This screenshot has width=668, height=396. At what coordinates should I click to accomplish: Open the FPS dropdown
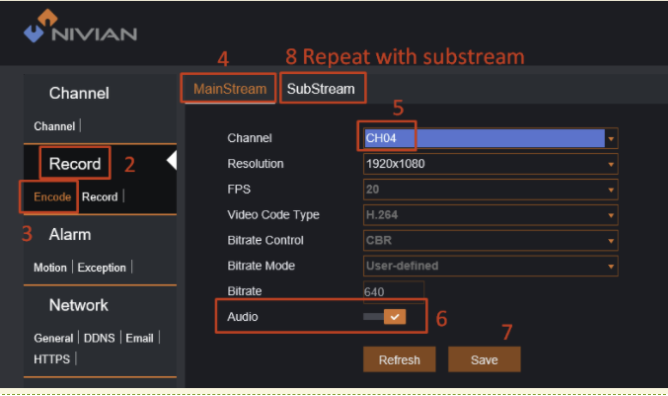490,189
